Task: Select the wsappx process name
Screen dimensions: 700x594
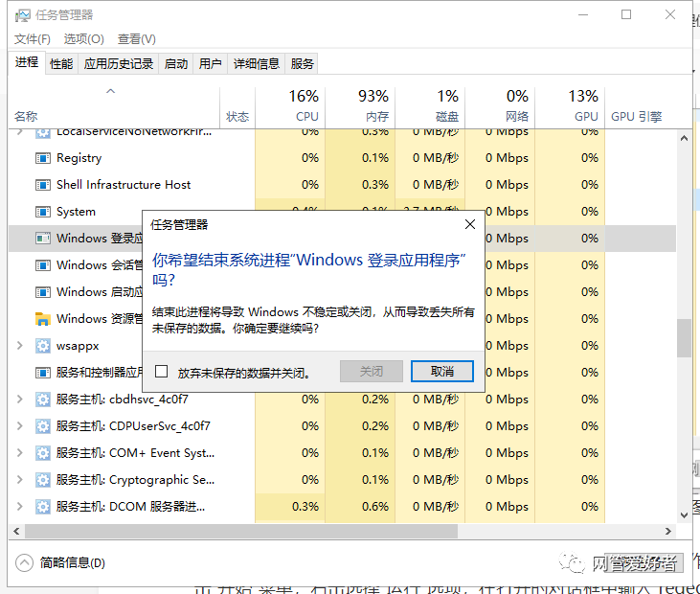Action: [78, 346]
